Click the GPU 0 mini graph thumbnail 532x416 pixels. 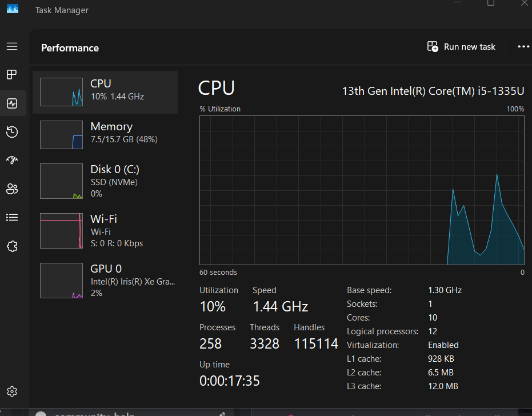61,281
